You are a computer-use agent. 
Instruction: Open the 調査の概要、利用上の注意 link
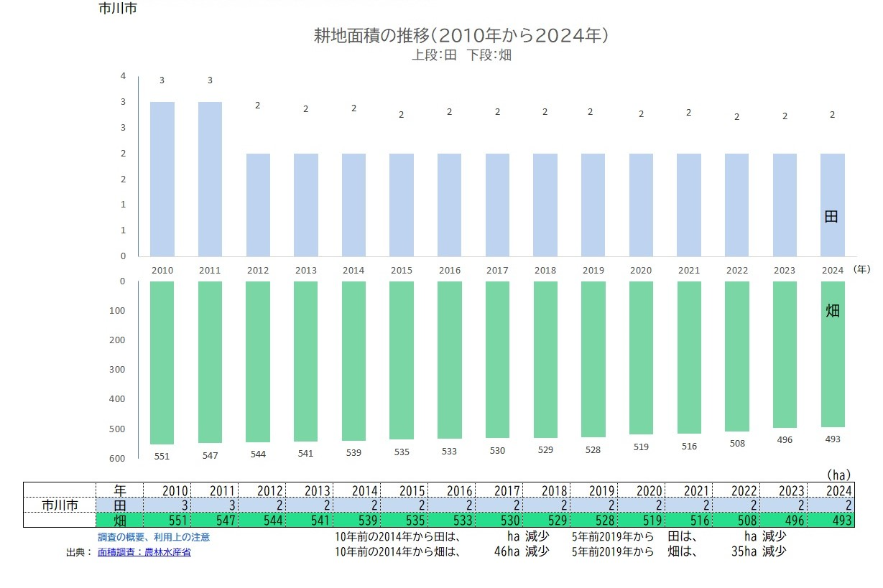[154, 537]
